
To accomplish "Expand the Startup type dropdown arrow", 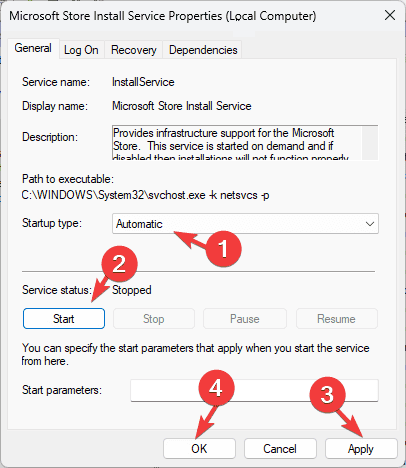I will [370, 224].
